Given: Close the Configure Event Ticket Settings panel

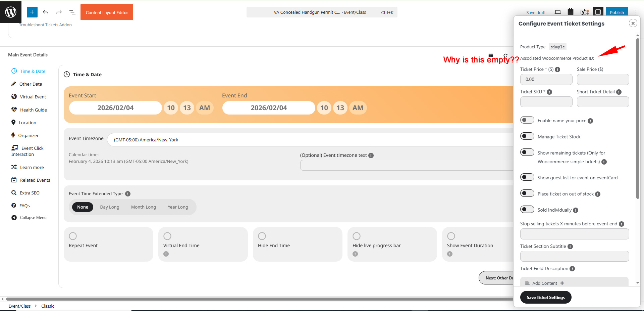Looking at the screenshot, I should [633, 23].
